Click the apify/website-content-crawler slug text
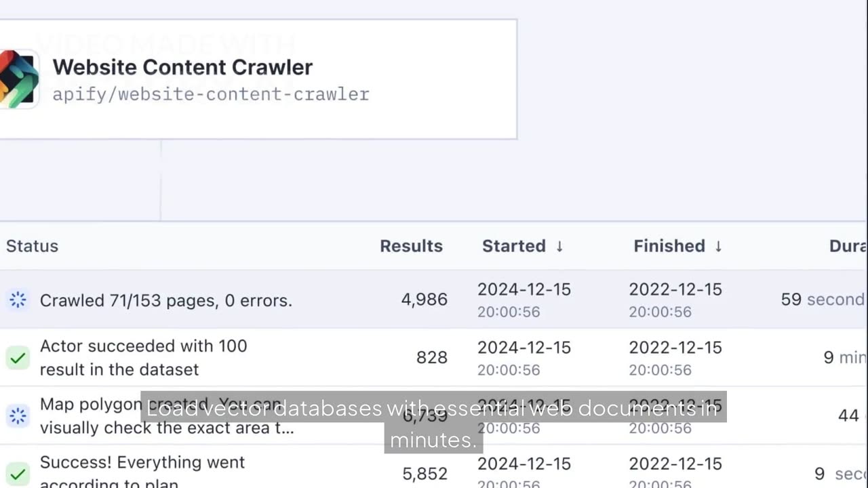Viewport: 868px width, 488px height. coord(211,94)
